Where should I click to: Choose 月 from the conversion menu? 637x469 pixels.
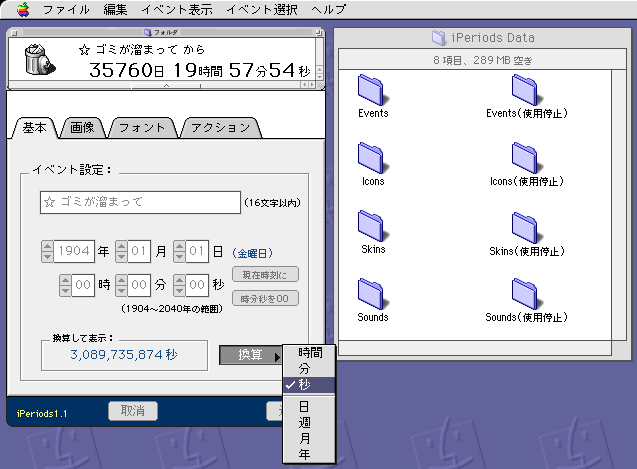309,439
